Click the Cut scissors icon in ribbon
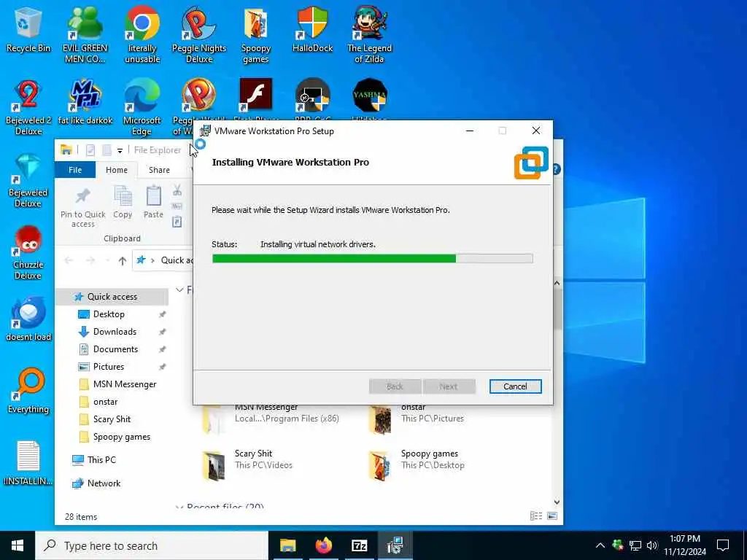Image resolution: width=747 pixels, height=560 pixels. click(177, 190)
